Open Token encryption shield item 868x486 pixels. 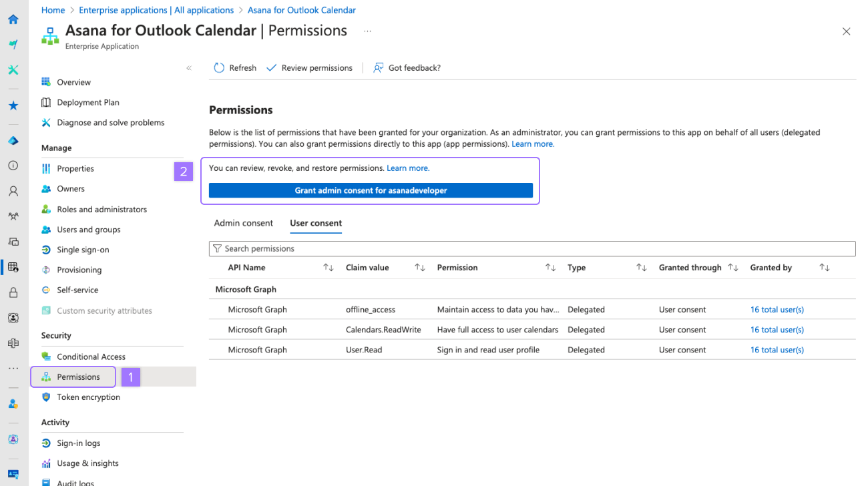click(x=46, y=397)
